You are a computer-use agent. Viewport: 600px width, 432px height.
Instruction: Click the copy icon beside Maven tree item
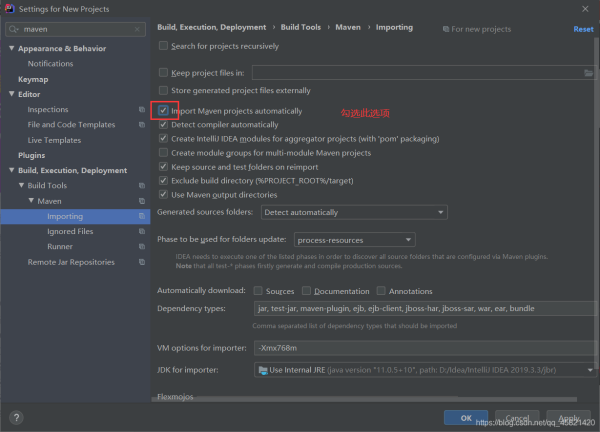tap(142, 201)
